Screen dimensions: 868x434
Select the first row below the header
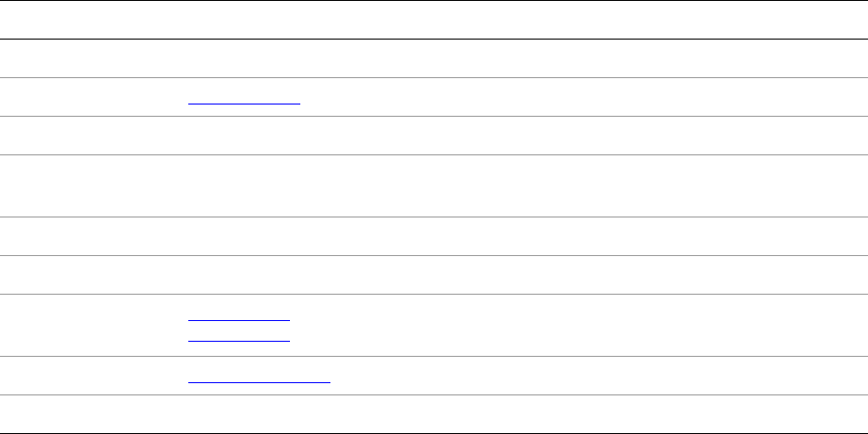point(433,58)
